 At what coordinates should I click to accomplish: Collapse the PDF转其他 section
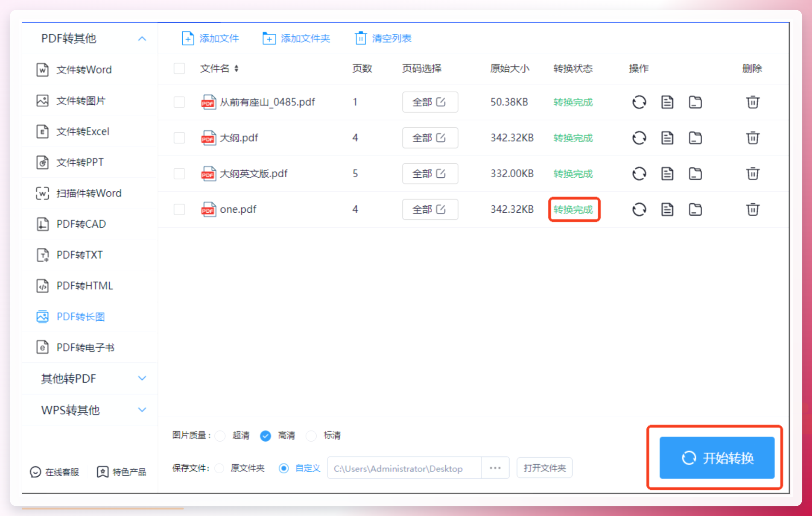(x=142, y=39)
